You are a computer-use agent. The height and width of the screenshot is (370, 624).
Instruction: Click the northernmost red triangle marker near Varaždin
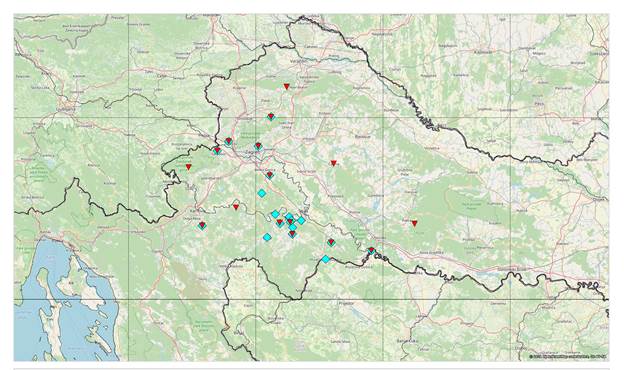286,86
